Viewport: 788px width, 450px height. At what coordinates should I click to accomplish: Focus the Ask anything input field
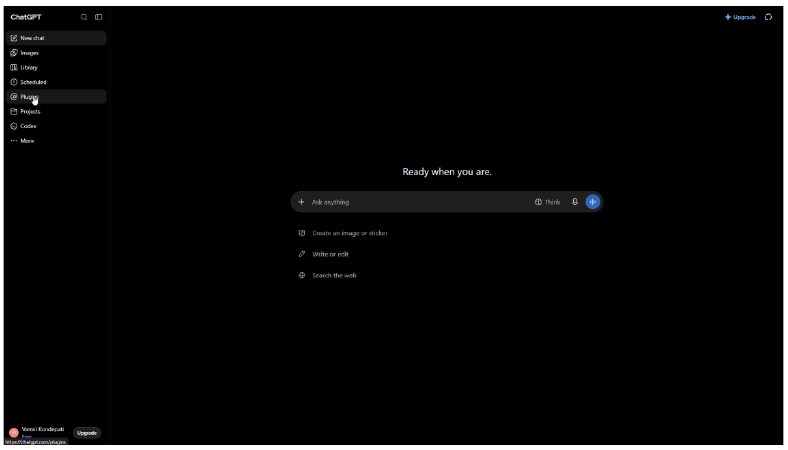(x=420, y=202)
